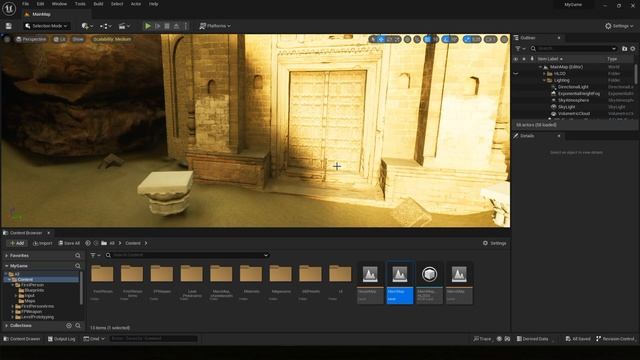
Task: Click the eye visibility column header in Outliner
Action: click(516, 59)
